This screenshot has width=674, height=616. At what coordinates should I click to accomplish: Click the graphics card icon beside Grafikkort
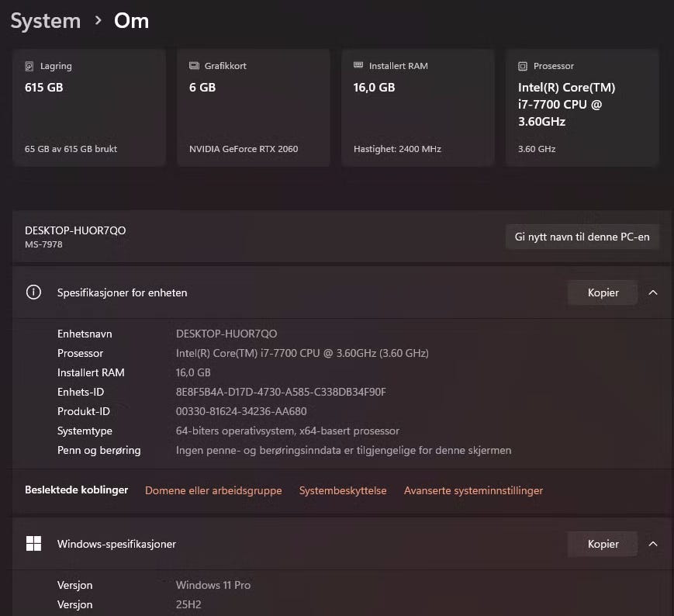[194, 66]
